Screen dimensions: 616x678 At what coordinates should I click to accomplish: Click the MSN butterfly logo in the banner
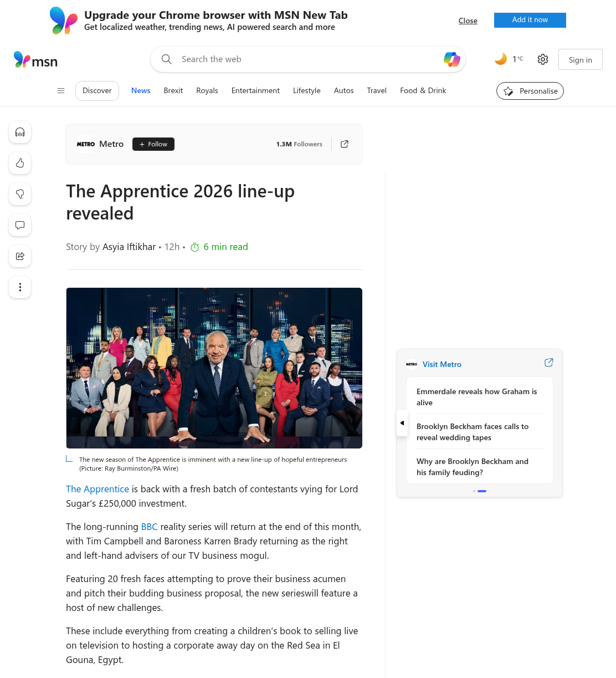pyautogui.click(x=64, y=21)
